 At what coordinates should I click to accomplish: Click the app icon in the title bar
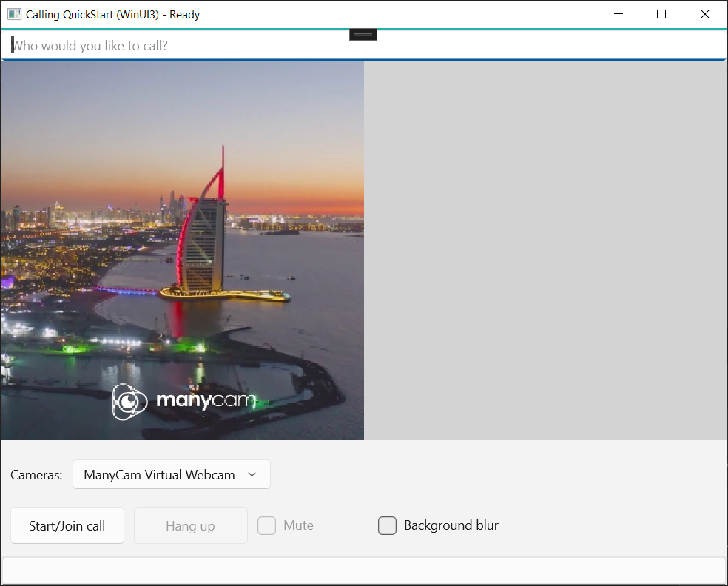pyautogui.click(x=13, y=13)
